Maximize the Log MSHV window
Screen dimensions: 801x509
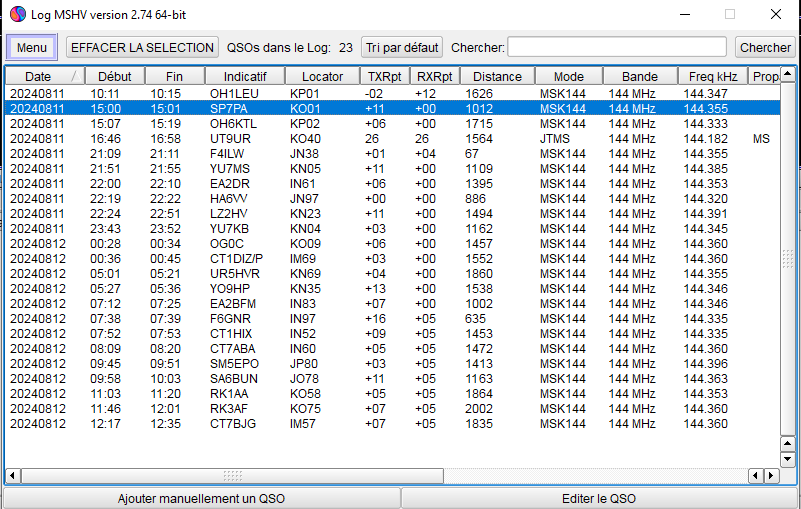click(729, 14)
